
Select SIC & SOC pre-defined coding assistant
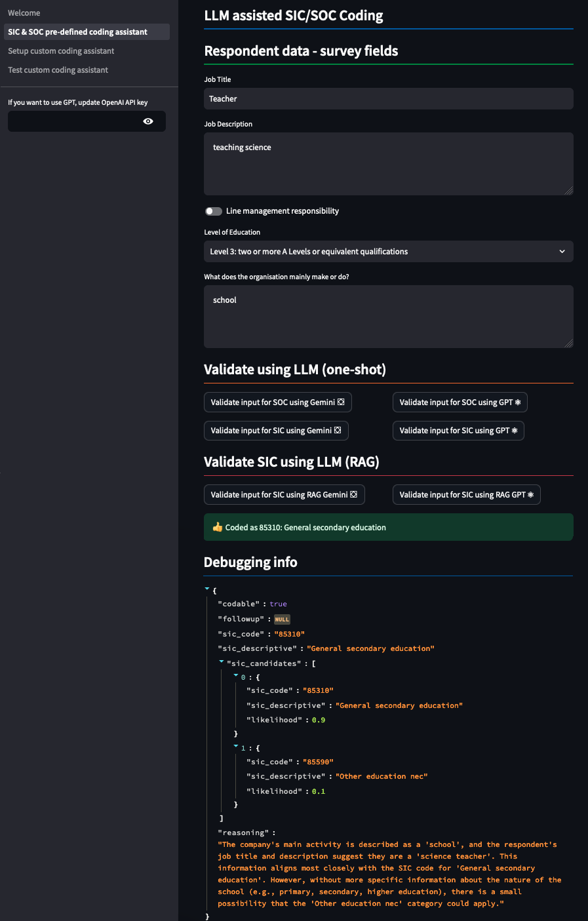click(77, 32)
